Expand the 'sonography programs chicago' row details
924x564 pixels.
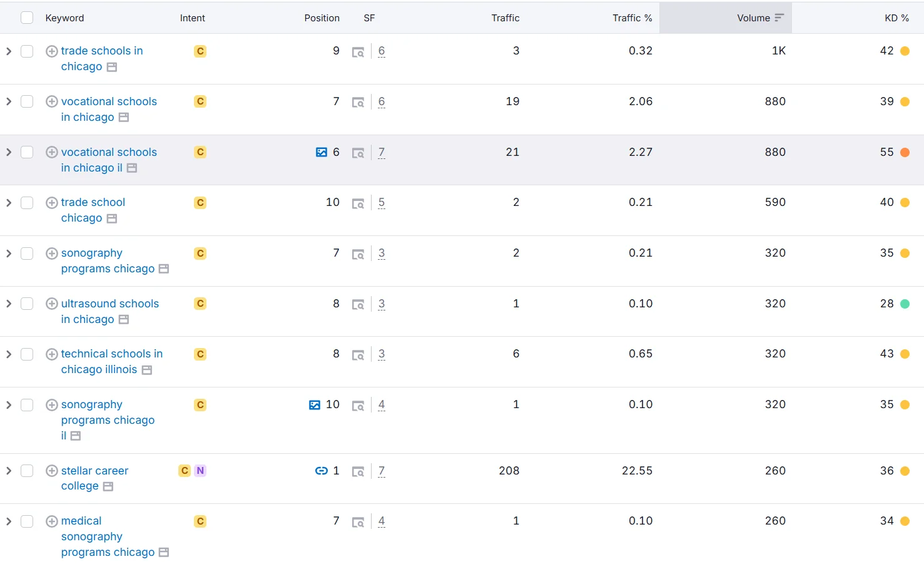tap(9, 254)
